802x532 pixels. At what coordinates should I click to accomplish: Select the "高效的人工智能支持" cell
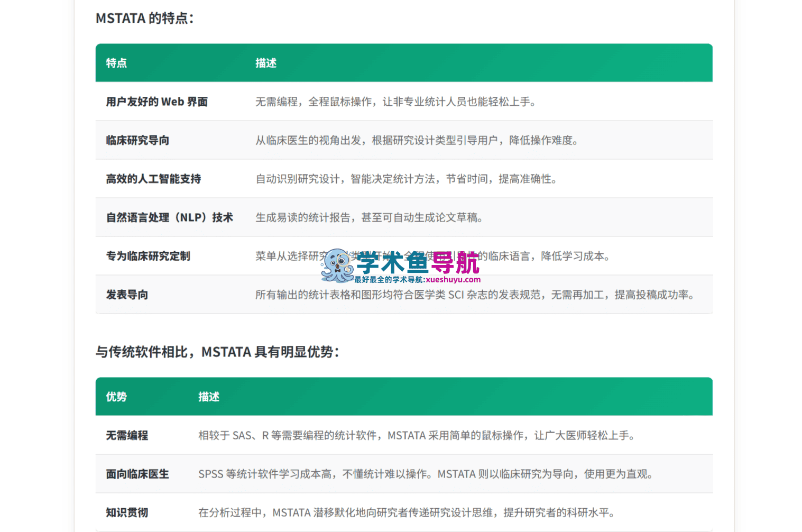pos(153,179)
